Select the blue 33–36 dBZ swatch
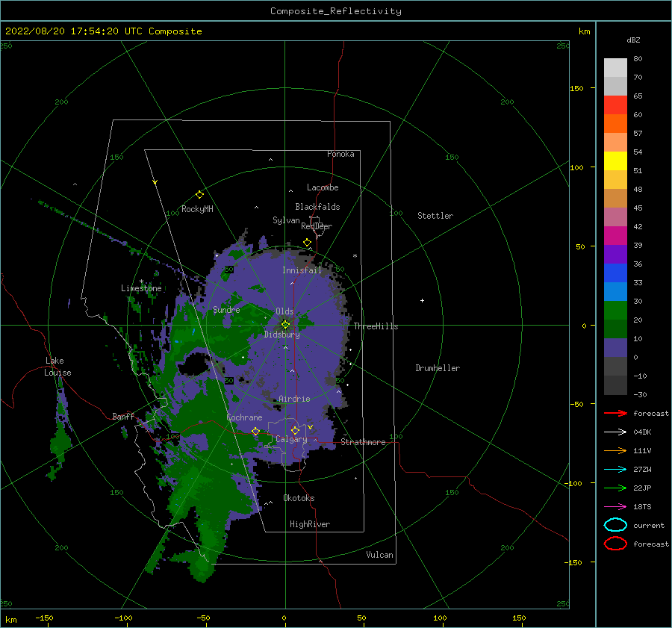The height and width of the screenshot is (628, 672). (x=615, y=273)
